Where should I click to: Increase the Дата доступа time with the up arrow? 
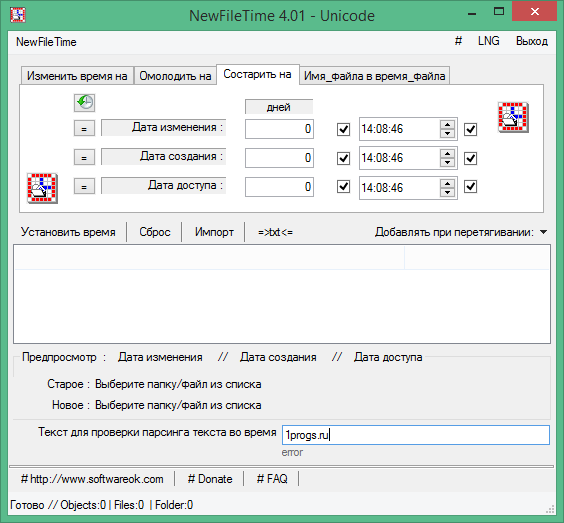click(447, 183)
